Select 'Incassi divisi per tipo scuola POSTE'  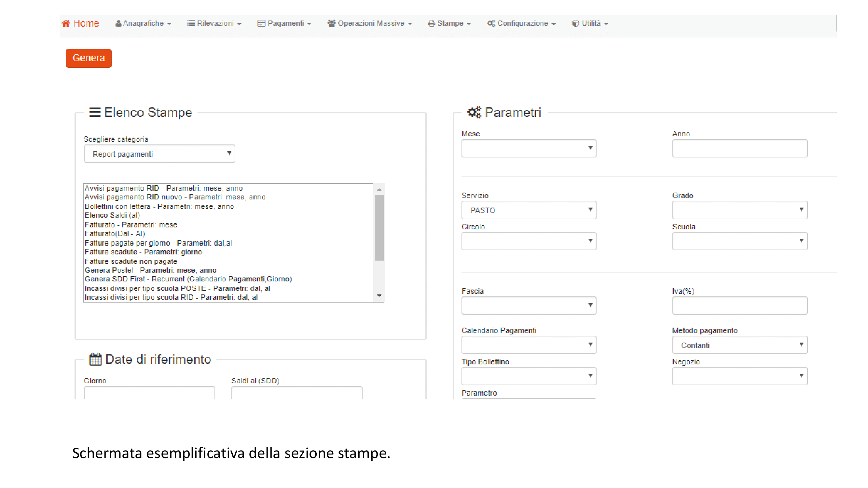coord(178,289)
